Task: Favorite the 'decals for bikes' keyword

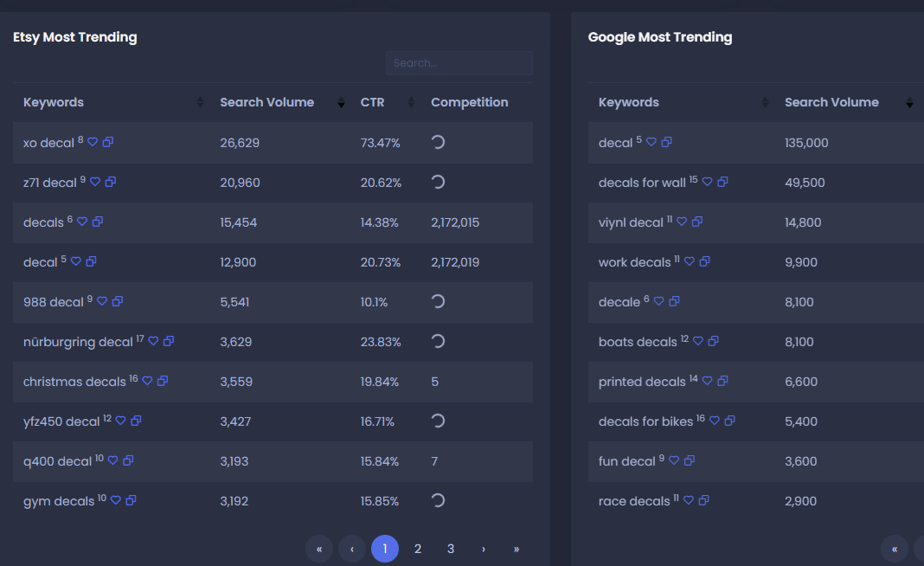Action: (715, 421)
